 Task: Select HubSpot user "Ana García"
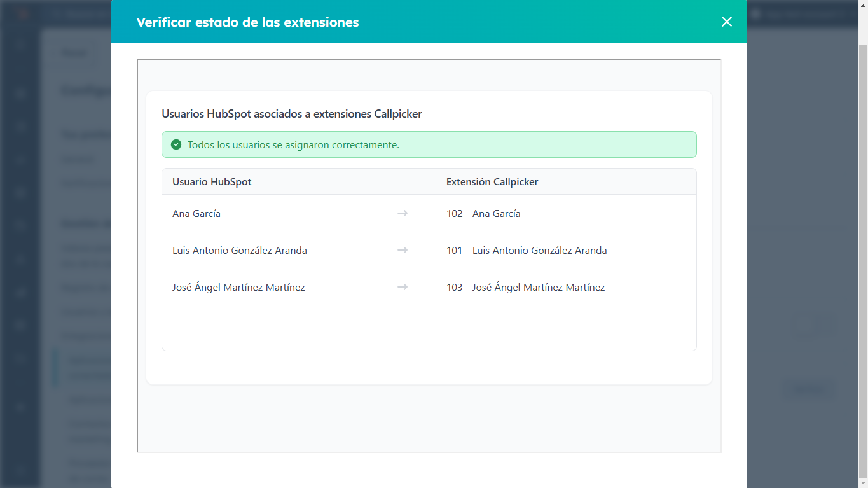coord(196,214)
